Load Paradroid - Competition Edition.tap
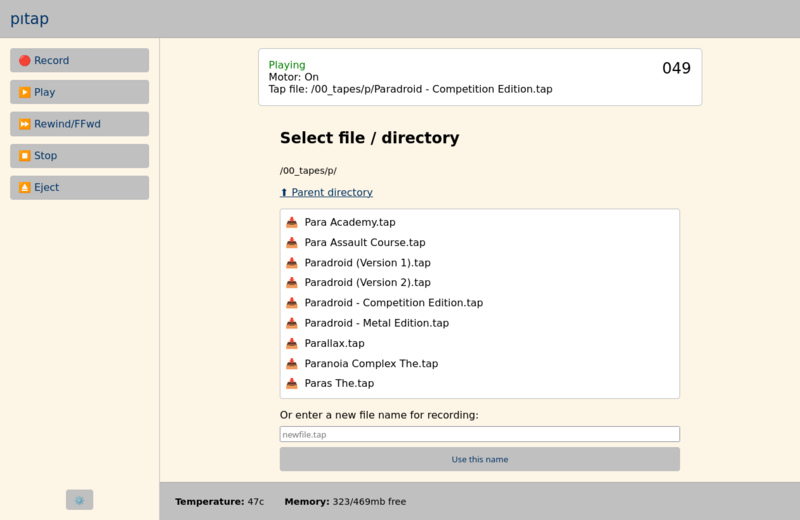 [393, 303]
